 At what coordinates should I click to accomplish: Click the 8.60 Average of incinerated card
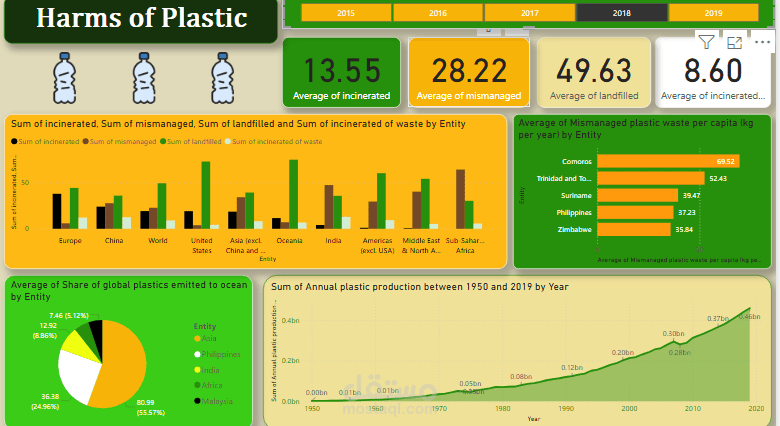click(x=713, y=73)
